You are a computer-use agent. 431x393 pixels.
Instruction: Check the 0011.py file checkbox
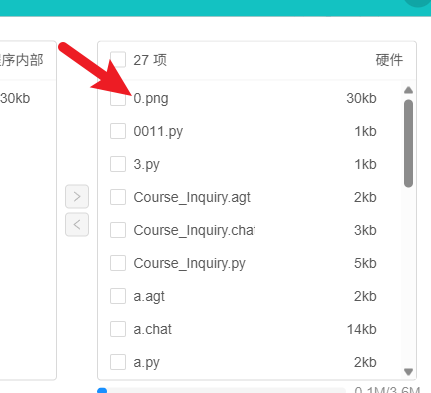118,131
